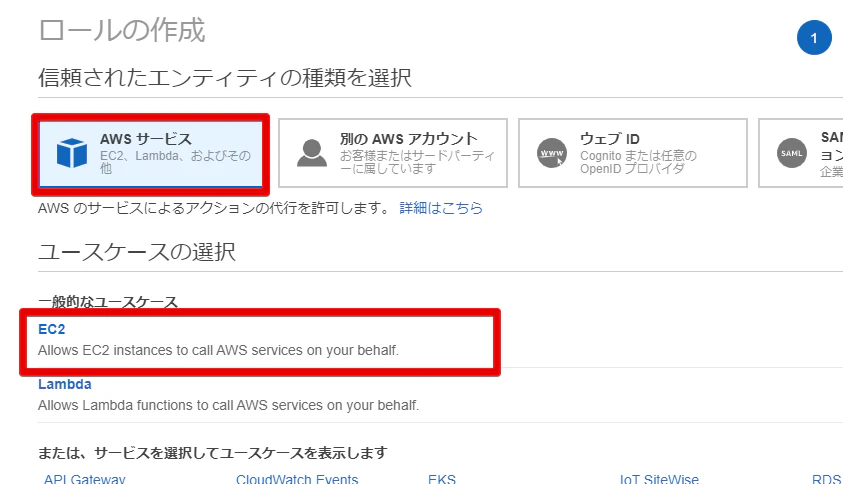Viewport: 843px width, 484px height.
Task: Choose IoT SiteWise from the service list
Action: click(x=659, y=479)
